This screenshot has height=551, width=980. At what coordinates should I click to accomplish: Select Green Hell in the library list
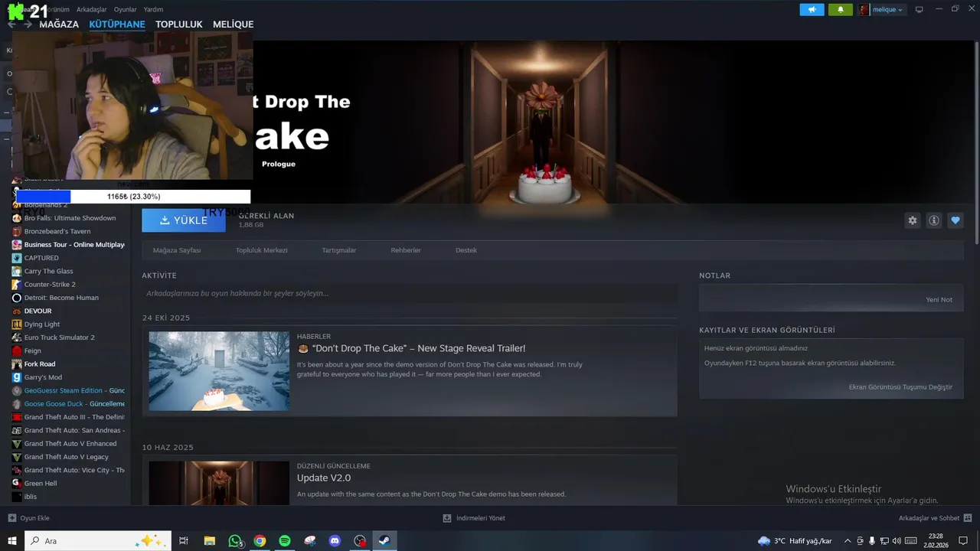[41, 484]
